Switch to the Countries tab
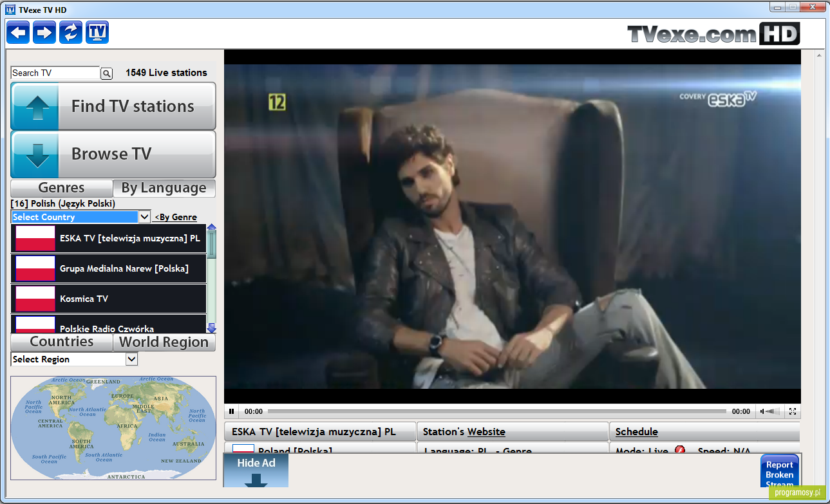This screenshot has height=504, width=830. click(62, 342)
